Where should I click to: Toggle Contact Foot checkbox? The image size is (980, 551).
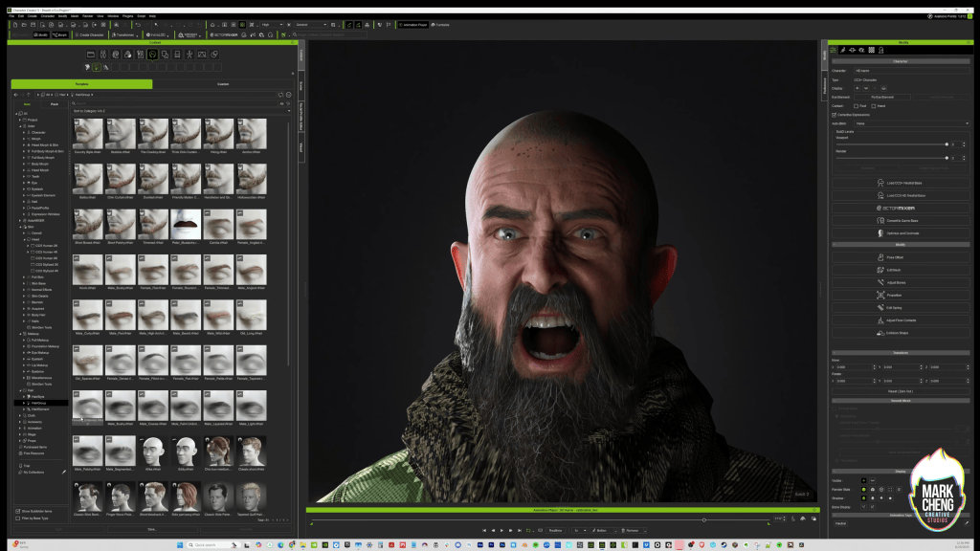pos(856,106)
